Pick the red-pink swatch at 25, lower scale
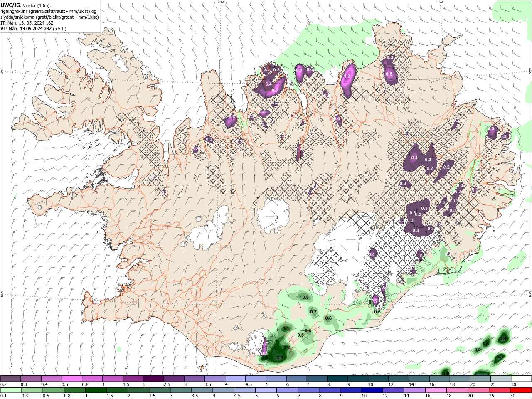Image resolution: width=532 pixels, height=399 pixels. pyautogui.click(x=500, y=390)
